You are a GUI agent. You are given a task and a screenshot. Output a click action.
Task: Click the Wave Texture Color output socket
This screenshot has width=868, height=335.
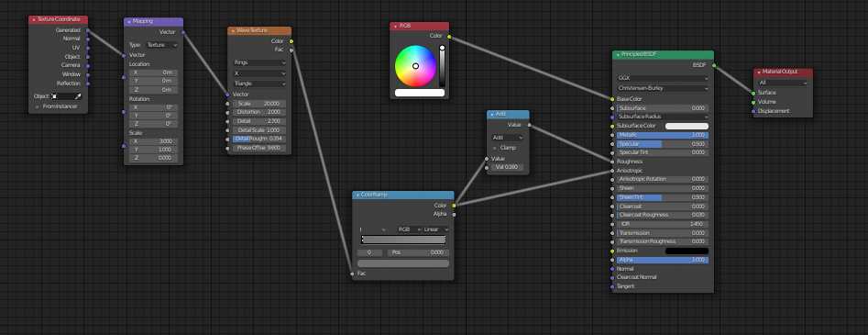[291, 41]
